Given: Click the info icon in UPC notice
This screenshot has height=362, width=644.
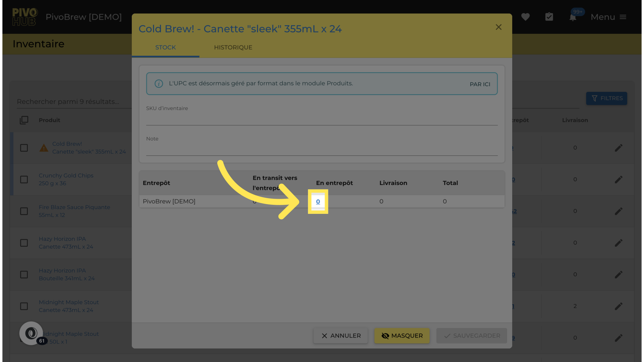Looking at the screenshot, I should (x=159, y=83).
